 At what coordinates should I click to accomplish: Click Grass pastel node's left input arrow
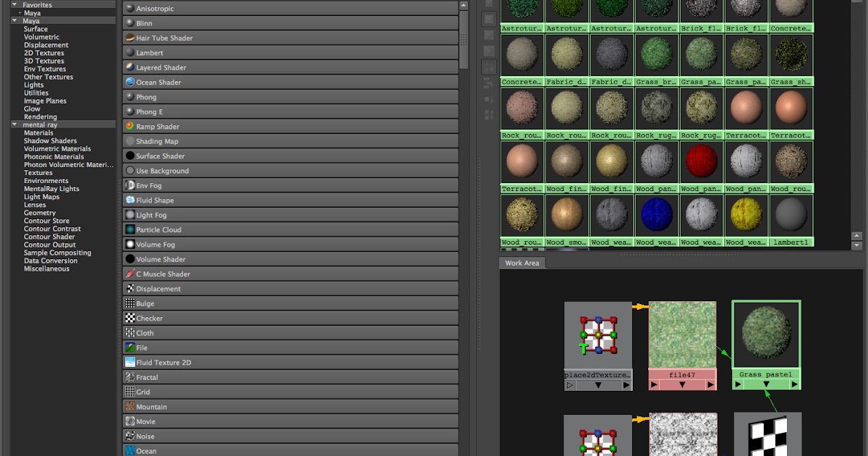pyautogui.click(x=738, y=384)
